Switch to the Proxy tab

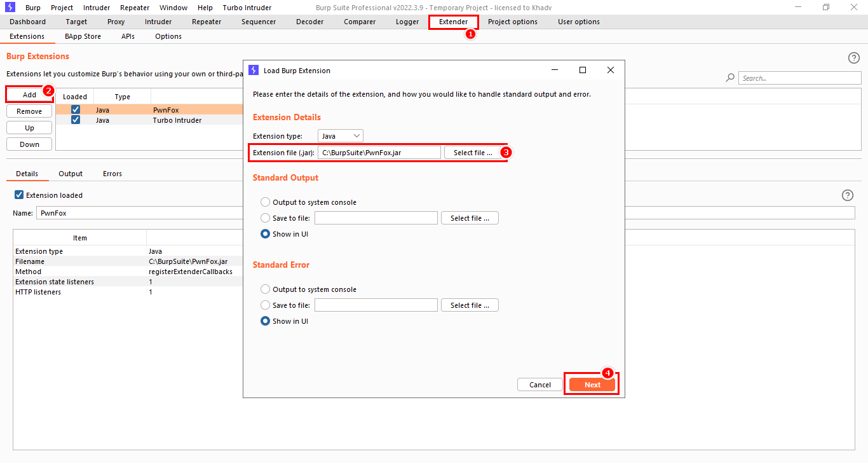tap(116, 22)
